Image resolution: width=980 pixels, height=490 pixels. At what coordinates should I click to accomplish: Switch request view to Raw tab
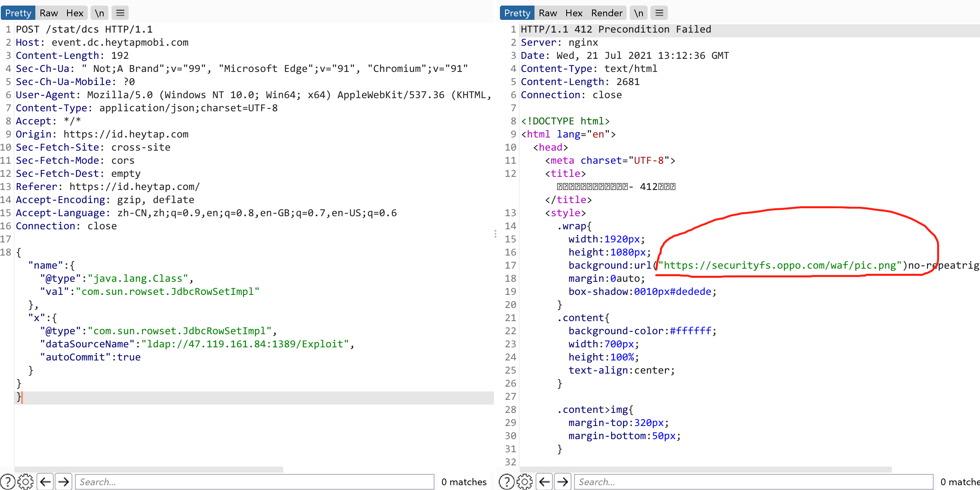(49, 13)
